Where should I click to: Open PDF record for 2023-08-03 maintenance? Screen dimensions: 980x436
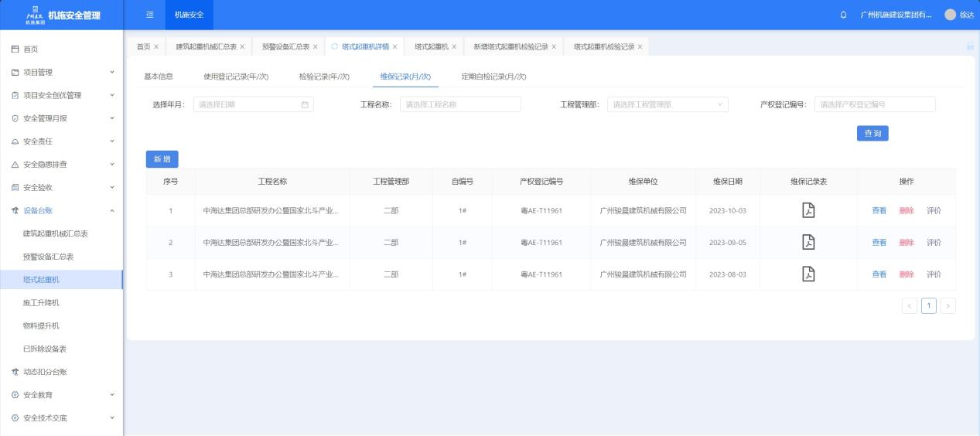[x=808, y=274]
